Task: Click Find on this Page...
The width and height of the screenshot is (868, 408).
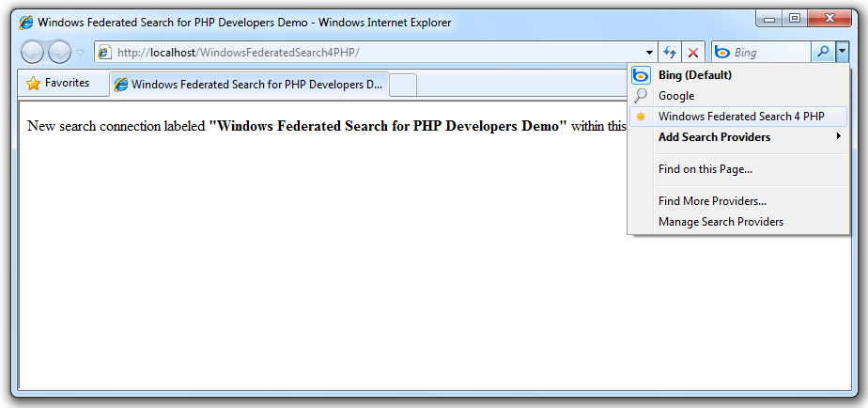Action: 738,169
